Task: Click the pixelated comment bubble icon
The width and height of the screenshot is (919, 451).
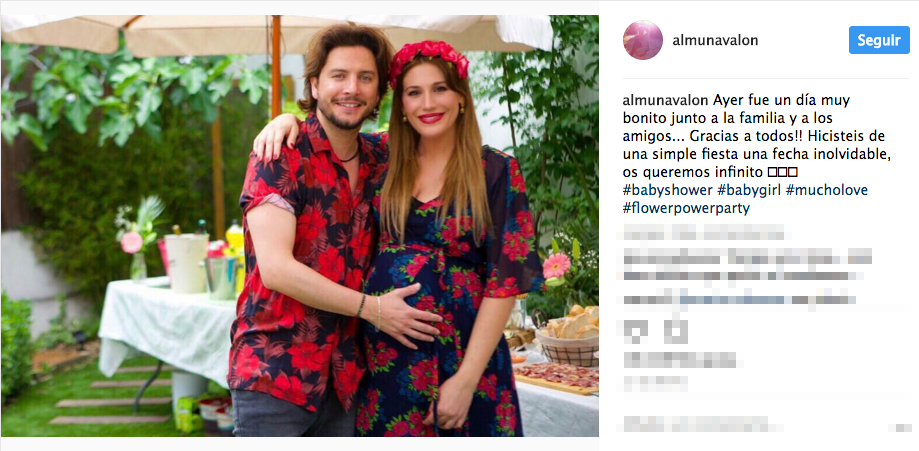Action: [676, 333]
